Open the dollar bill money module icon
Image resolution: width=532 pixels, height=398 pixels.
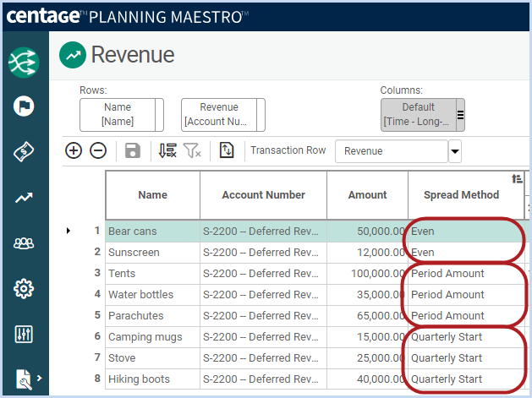pos(24,151)
